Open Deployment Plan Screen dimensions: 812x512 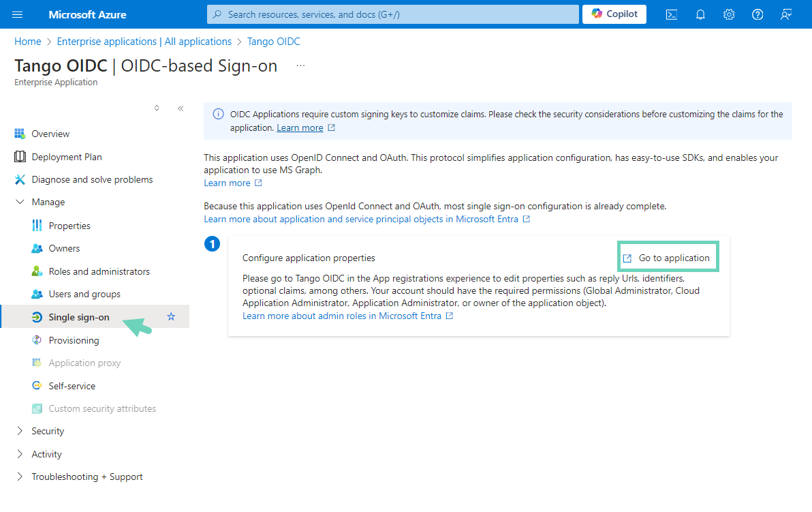point(67,157)
